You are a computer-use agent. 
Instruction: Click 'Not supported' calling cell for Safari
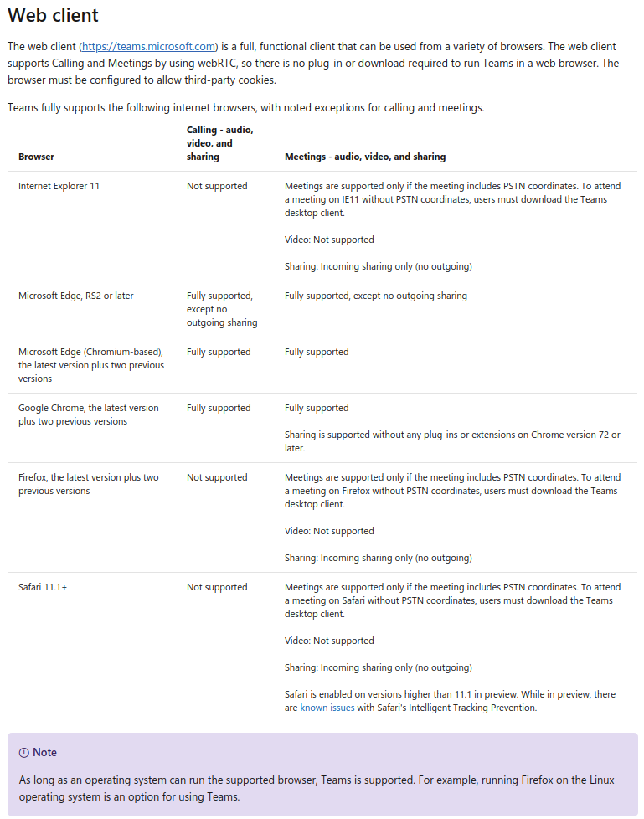217,587
